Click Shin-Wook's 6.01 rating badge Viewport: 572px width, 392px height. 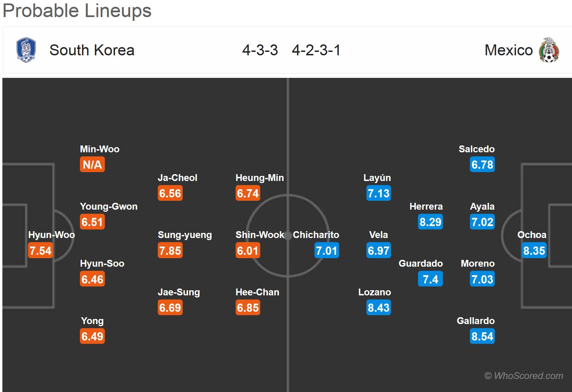(248, 251)
